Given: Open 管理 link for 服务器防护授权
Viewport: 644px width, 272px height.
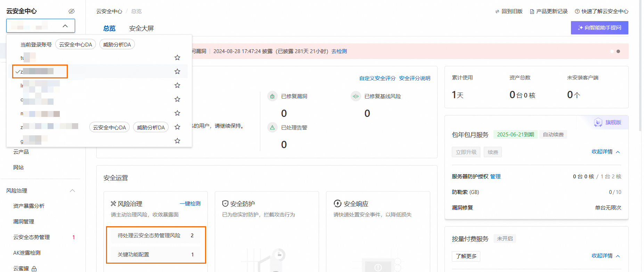Looking at the screenshot, I should click(495, 177).
